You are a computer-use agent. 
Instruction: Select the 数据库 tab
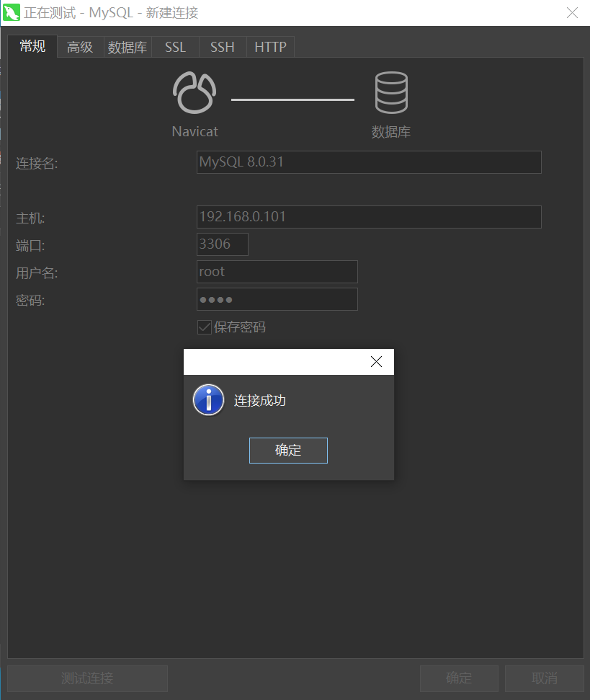[128, 48]
